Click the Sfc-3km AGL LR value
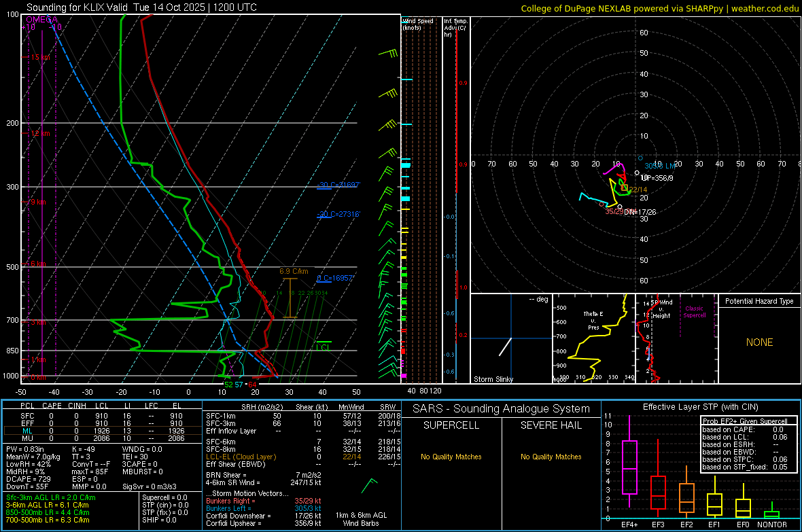The width and height of the screenshot is (802, 532). pyautogui.click(x=51, y=497)
